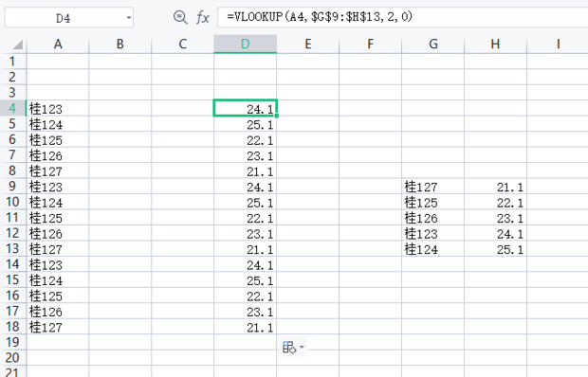Click cell G13 containing 桂124
This screenshot has height=377, width=588.
tap(433, 248)
